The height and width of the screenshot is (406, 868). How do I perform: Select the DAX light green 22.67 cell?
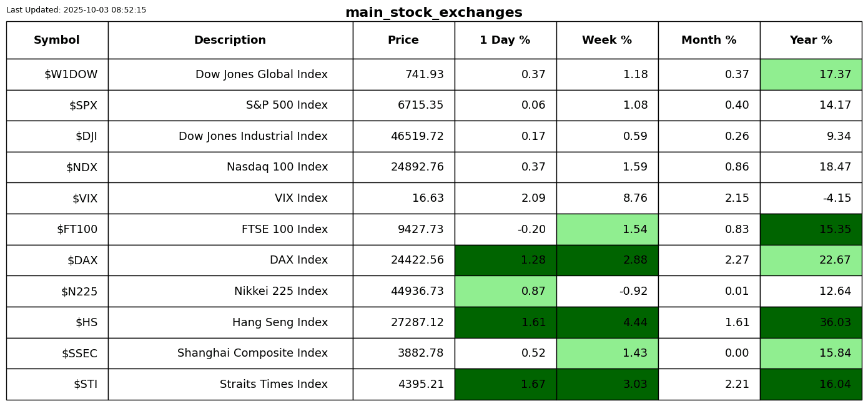811,260
